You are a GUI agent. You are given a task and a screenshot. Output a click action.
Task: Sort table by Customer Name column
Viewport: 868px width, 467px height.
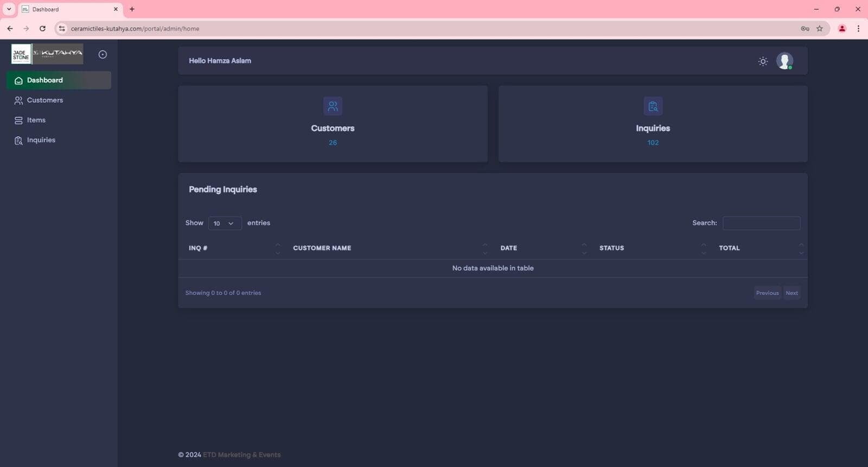(390, 248)
